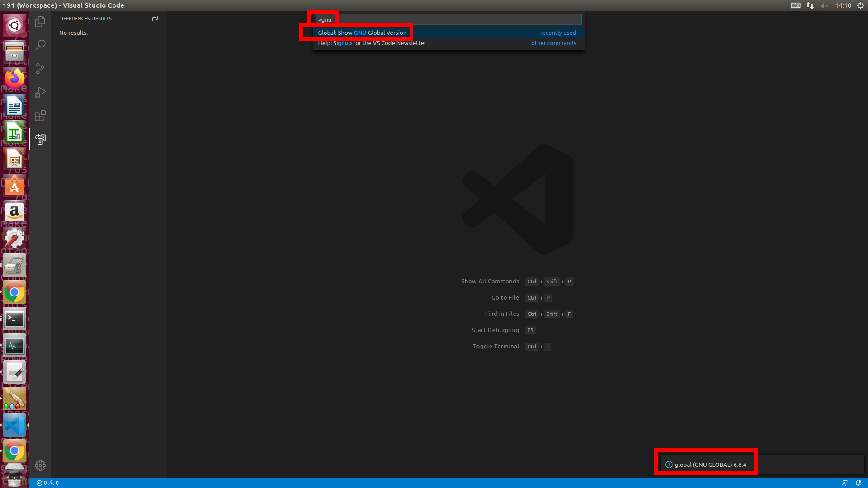Open the References view icon
The height and width of the screenshot is (488, 868).
[40, 139]
